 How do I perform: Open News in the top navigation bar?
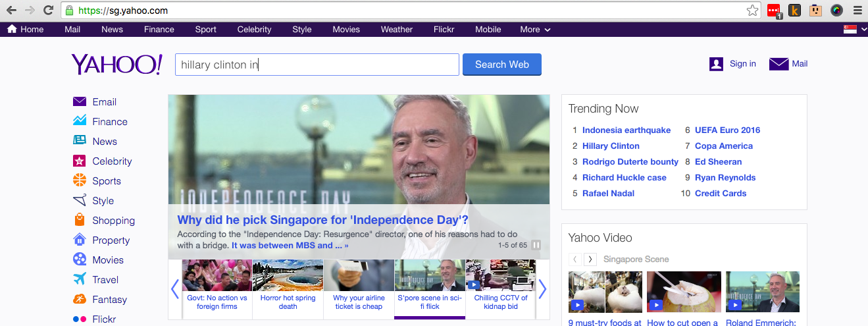click(112, 30)
